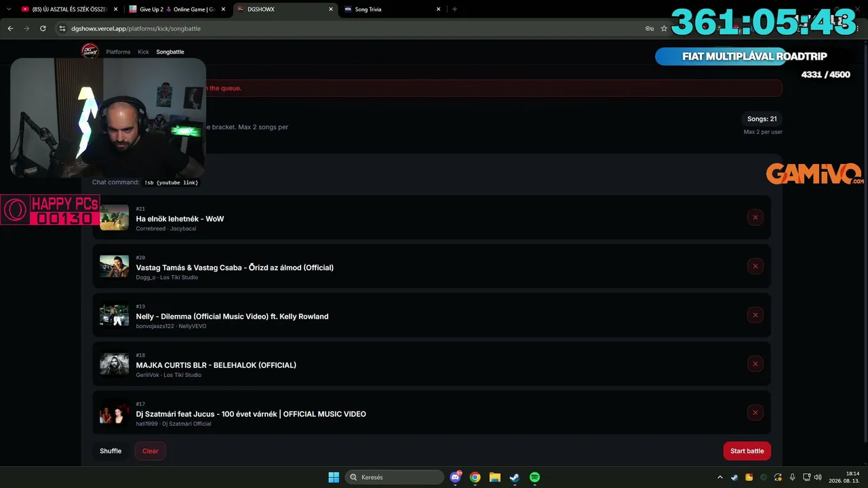Open thumbnail of Őrizd az álmod song

tap(114, 266)
